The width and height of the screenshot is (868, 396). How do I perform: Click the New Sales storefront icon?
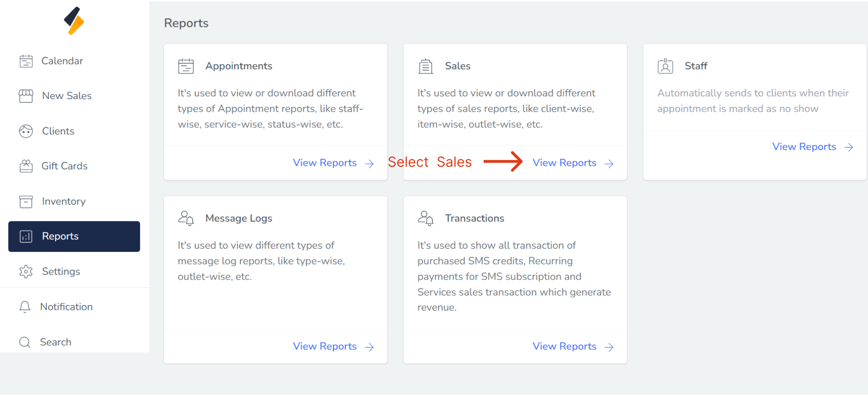(x=26, y=96)
